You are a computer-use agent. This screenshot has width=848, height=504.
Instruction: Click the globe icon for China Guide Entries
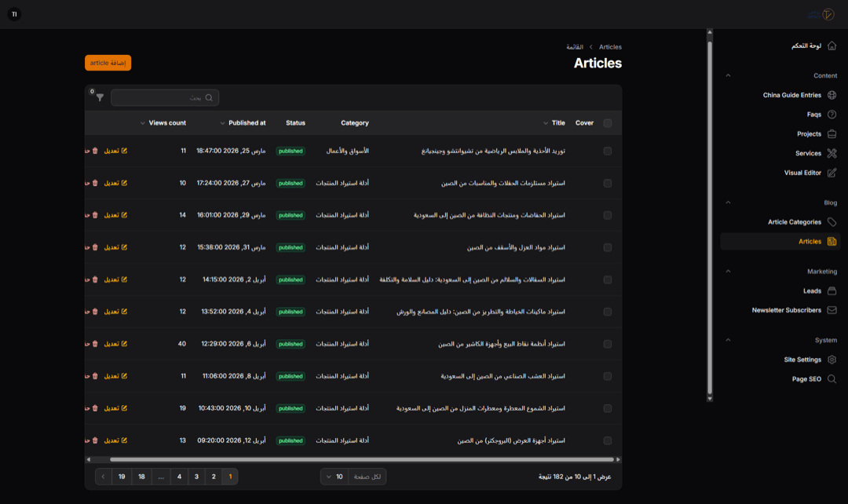tap(832, 95)
